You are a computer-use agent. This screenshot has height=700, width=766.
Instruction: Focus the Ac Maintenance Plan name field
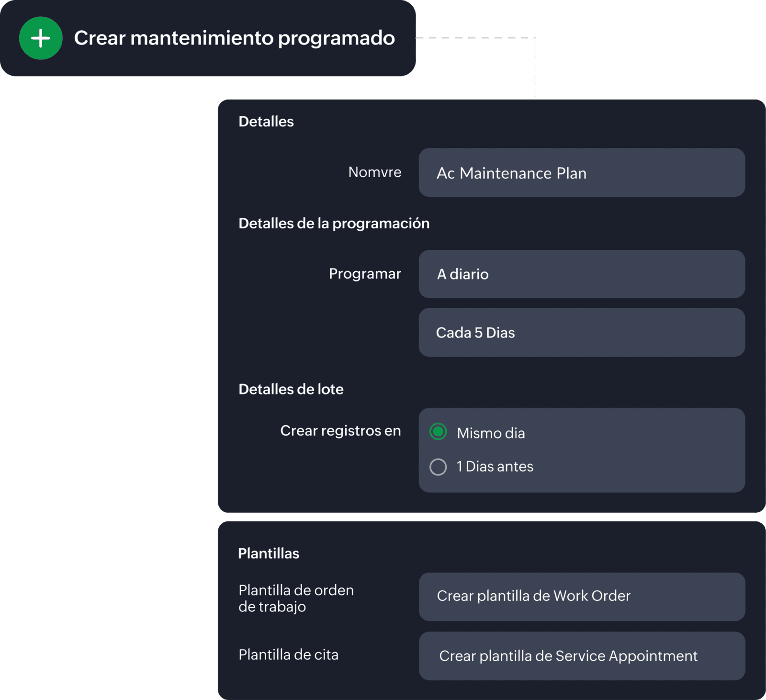coord(581,173)
